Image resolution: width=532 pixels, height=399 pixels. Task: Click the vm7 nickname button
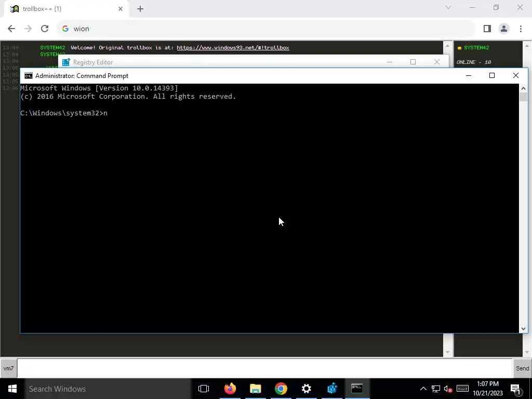[8, 368]
